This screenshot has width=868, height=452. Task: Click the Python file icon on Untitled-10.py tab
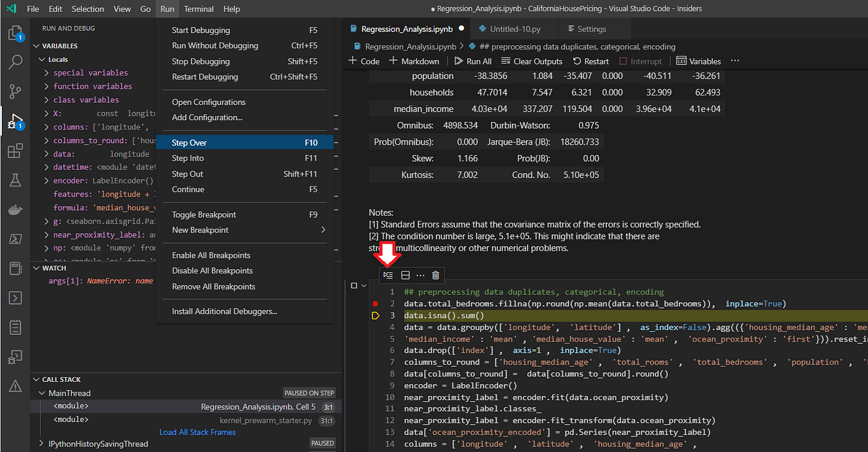[x=482, y=29]
